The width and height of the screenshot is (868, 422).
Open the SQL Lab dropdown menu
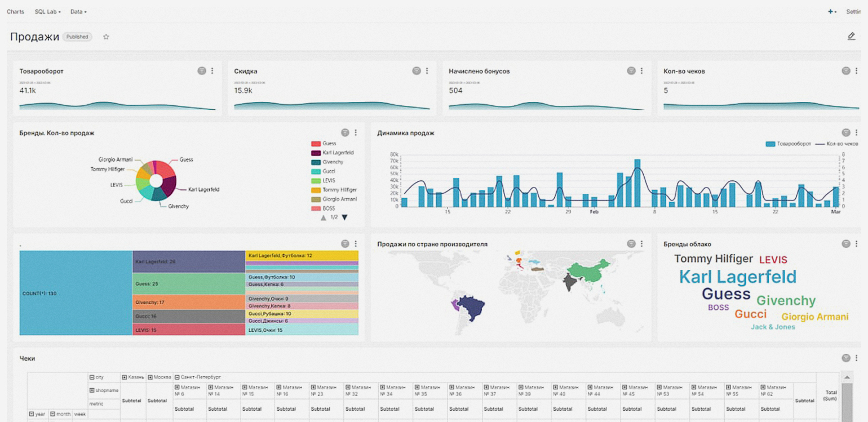[x=47, y=12]
